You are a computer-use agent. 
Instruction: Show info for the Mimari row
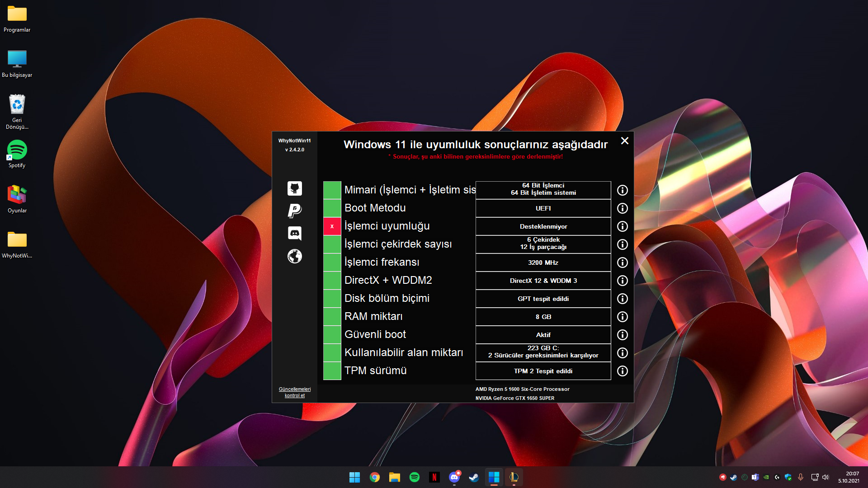(623, 190)
